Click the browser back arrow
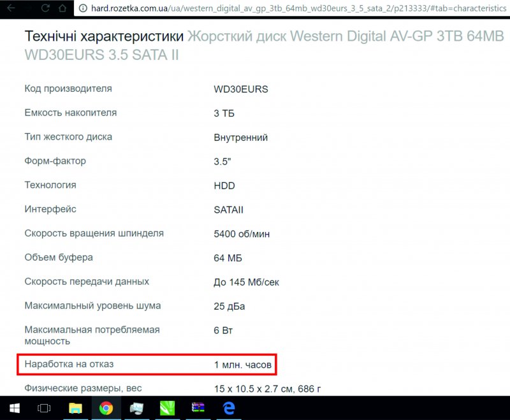510x420 pixels. (11, 8)
